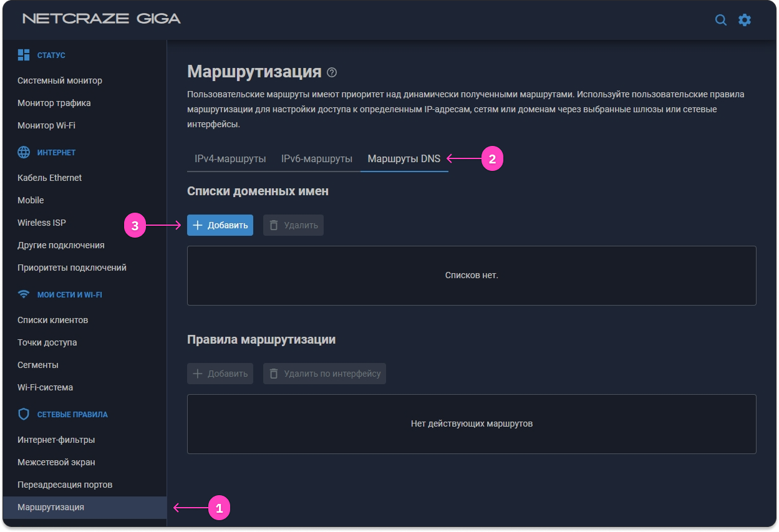Go to Монитор трафика page
The width and height of the screenshot is (779, 532).
54,103
